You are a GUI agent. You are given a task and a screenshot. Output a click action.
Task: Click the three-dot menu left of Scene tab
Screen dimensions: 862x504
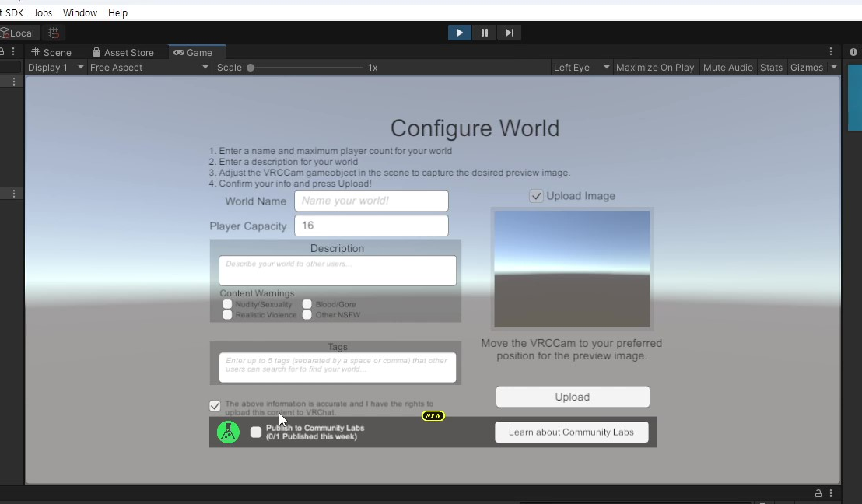click(x=13, y=51)
